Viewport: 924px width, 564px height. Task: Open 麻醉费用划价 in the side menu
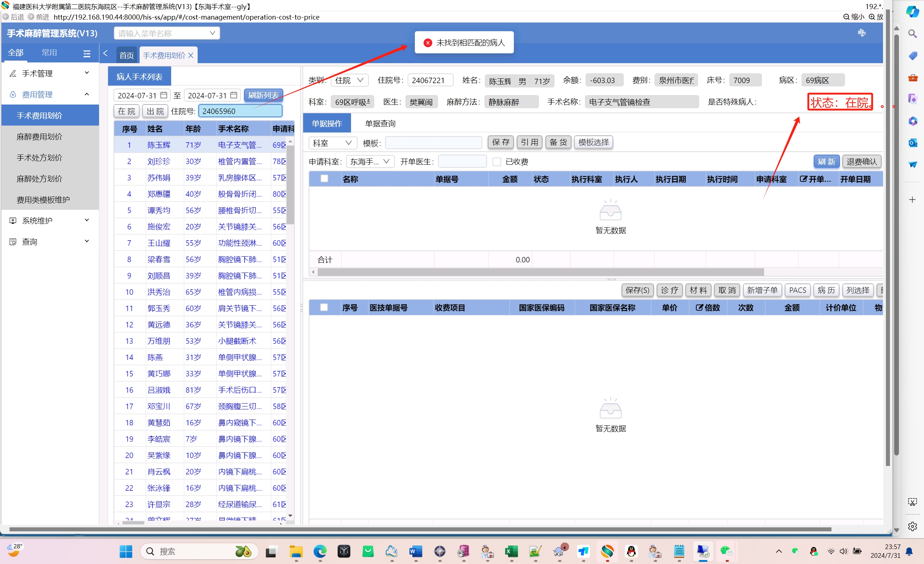[40, 136]
